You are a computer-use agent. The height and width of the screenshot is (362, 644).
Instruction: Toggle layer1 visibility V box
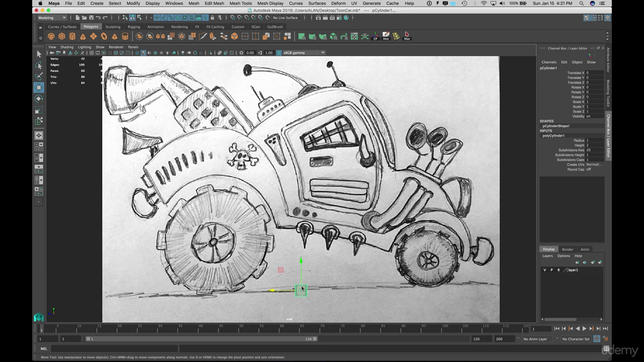point(544,270)
